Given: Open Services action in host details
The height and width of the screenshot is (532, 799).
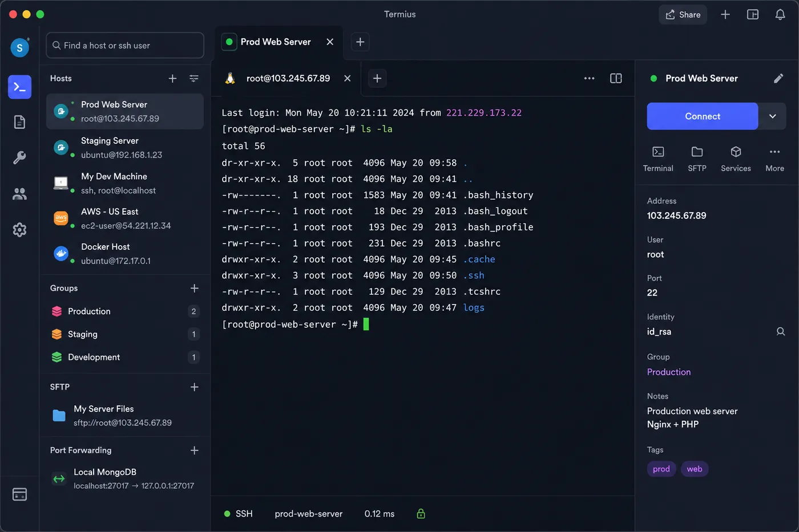Looking at the screenshot, I should click(736, 159).
